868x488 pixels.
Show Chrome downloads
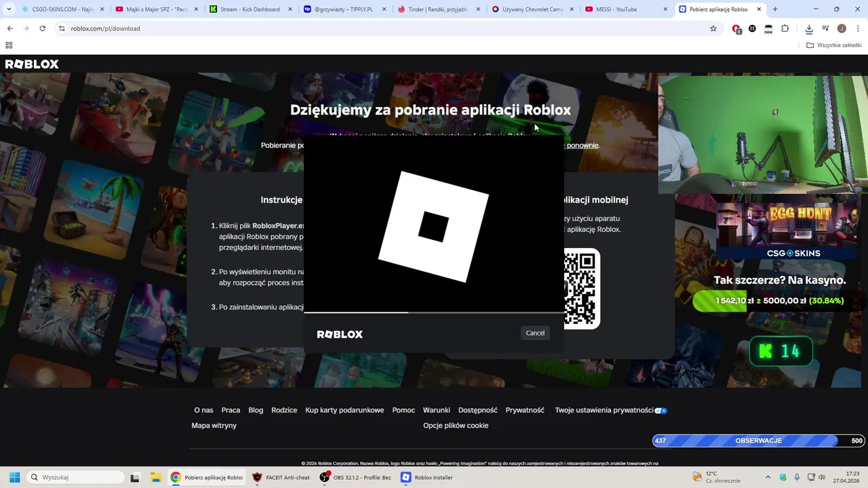tap(809, 28)
